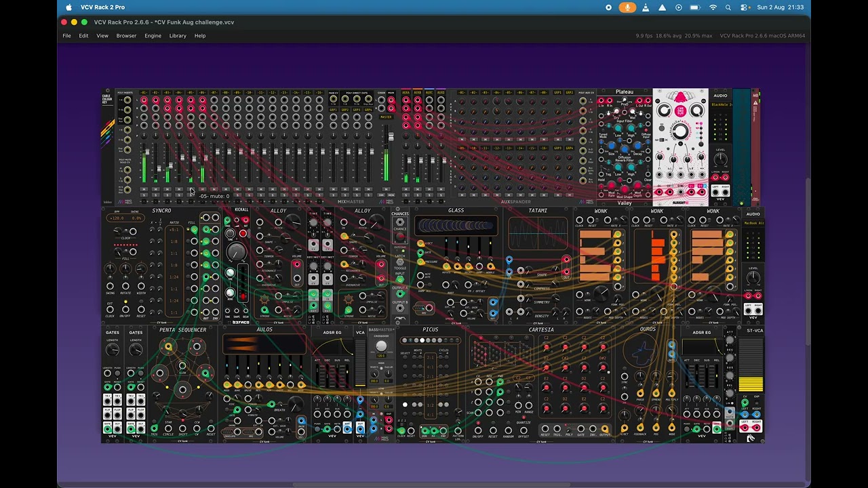The width and height of the screenshot is (868, 488).
Task: Mute MixMaster channel 04
Action: (x=179, y=189)
